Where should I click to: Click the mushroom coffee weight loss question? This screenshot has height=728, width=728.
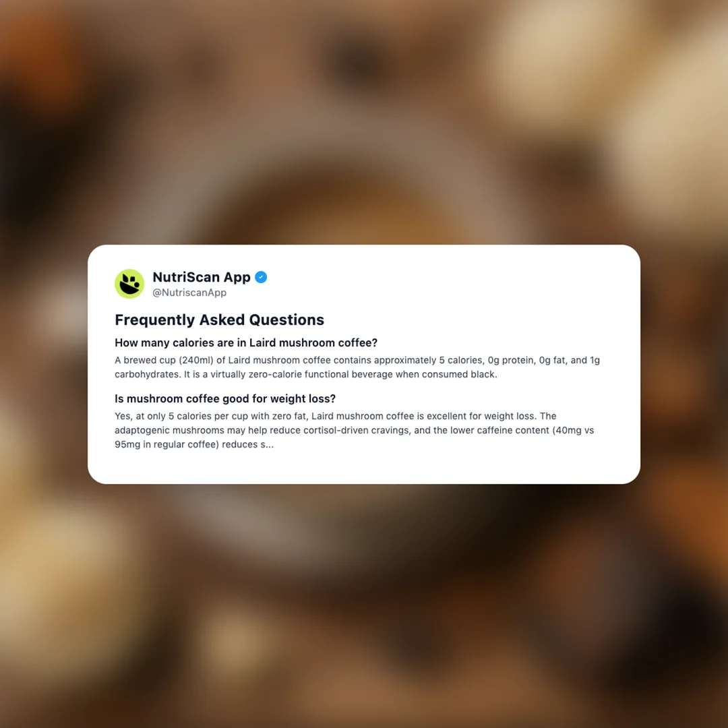point(225,399)
